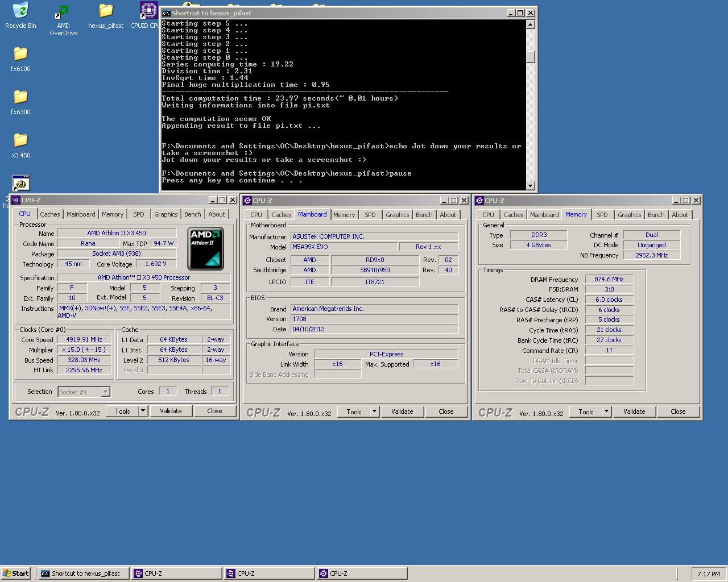
Task: Switch to CPU tab in Mainboard CPU-Z window
Action: (x=257, y=215)
